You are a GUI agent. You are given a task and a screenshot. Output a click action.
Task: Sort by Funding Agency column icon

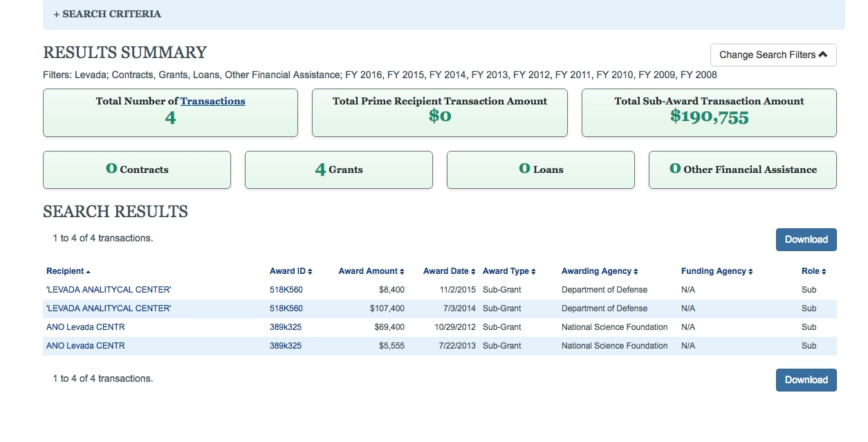(x=750, y=272)
